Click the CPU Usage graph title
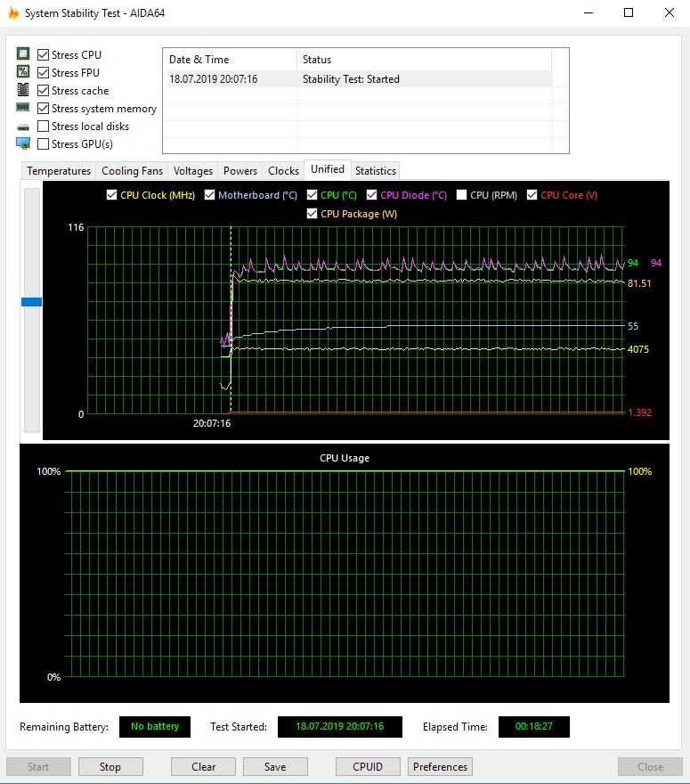The width and height of the screenshot is (690, 784). 345,458
